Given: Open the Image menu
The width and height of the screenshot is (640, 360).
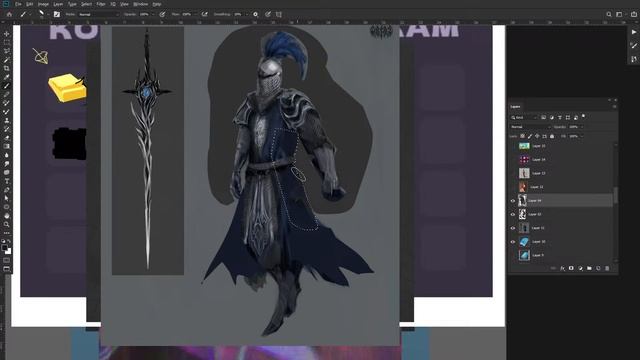Looking at the screenshot, I should click(x=43, y=4).
